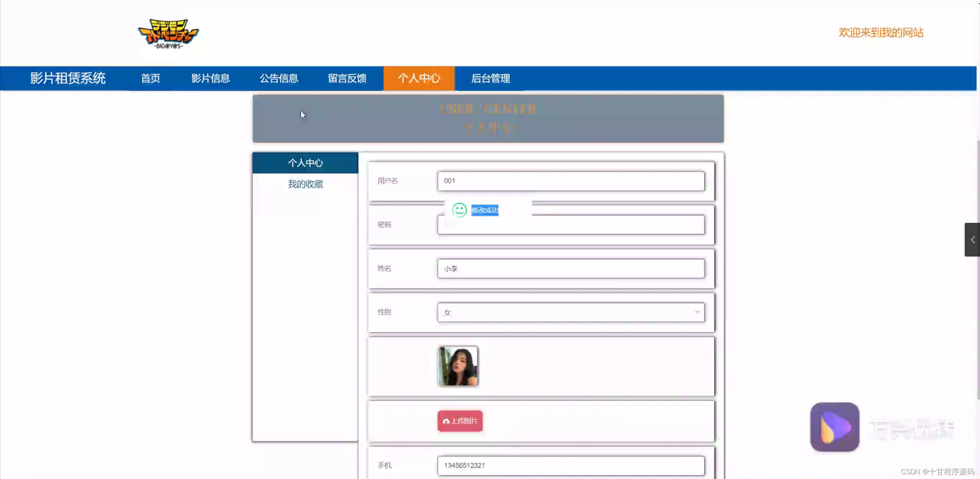Click the upload icon inside red button
This screenshot has width=980, height=479.
(446, 421)
